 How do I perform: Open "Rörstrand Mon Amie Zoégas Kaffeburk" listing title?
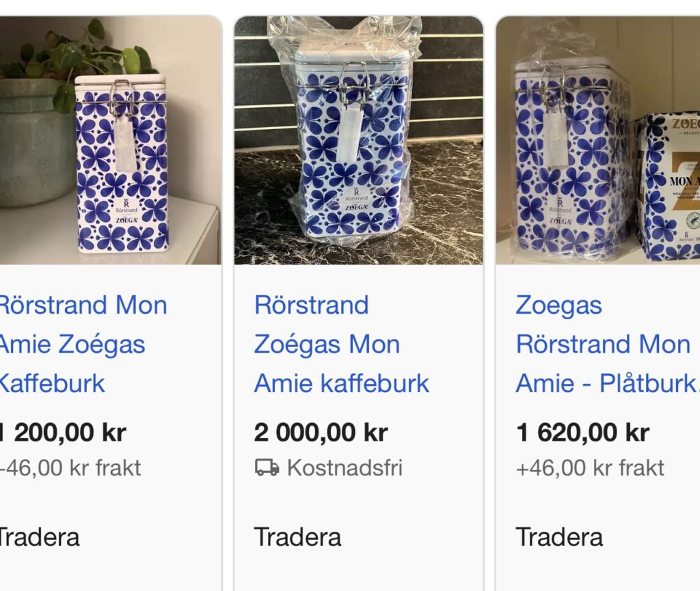click(81, 344)
